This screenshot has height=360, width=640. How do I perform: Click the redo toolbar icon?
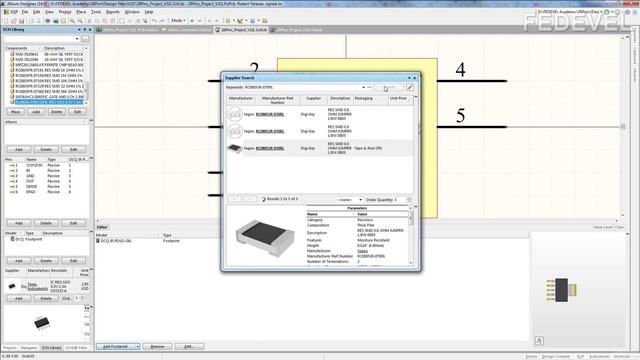tap(162, 21)
